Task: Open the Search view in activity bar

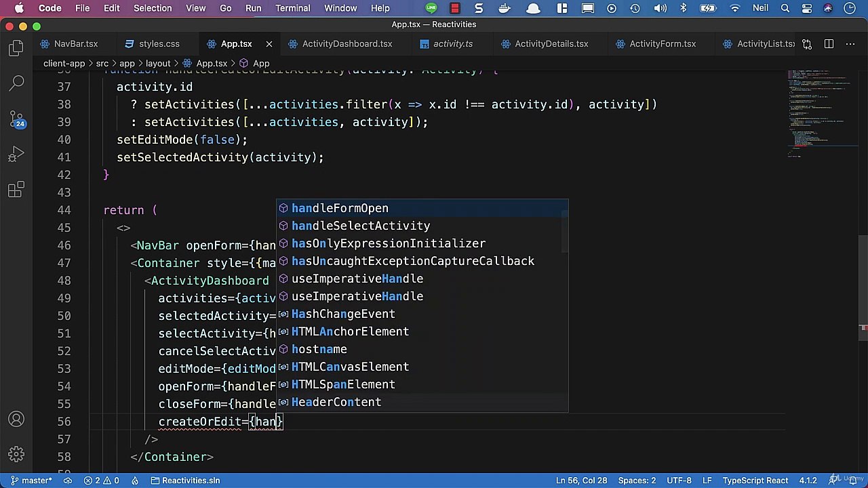Action: tap(16, 83)
